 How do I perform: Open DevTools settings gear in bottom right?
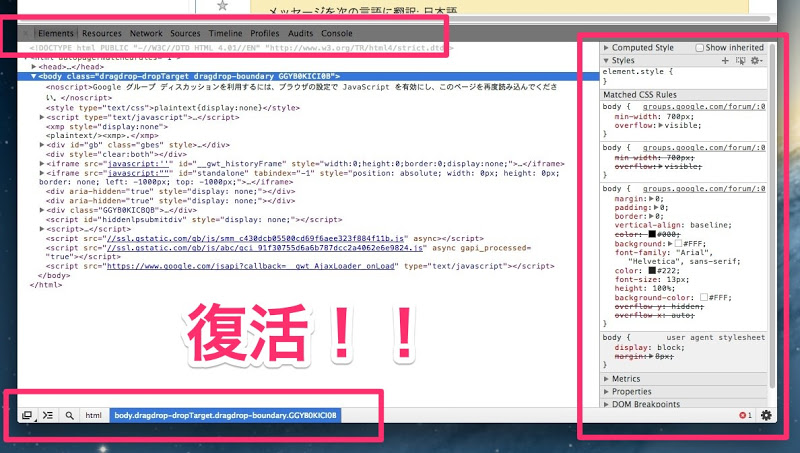[x=766, y=415]
